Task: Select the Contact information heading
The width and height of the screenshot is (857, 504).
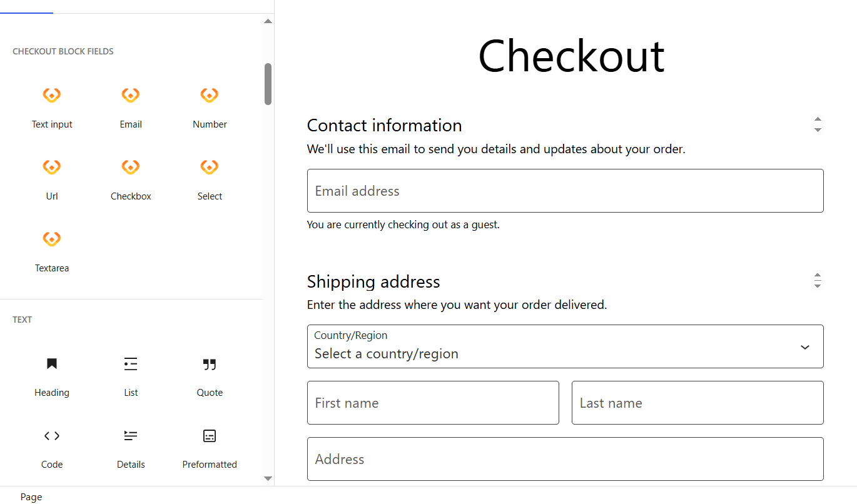Action: click(x=384, y=125)
